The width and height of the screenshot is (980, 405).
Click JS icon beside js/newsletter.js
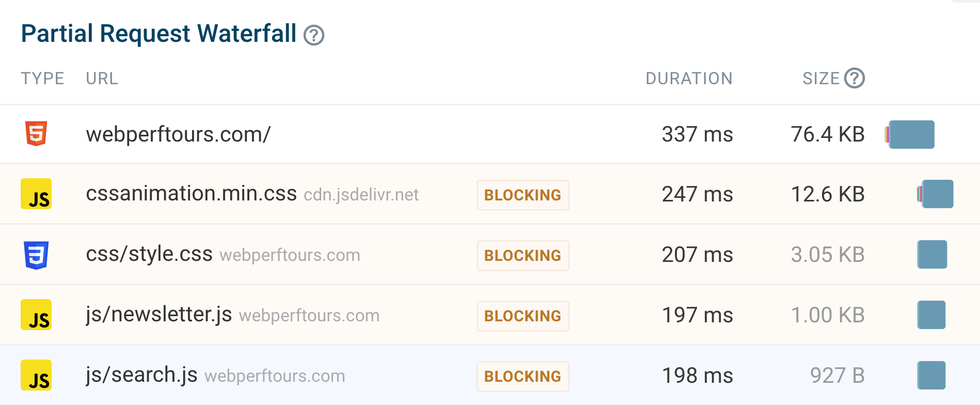click(36, 315)
